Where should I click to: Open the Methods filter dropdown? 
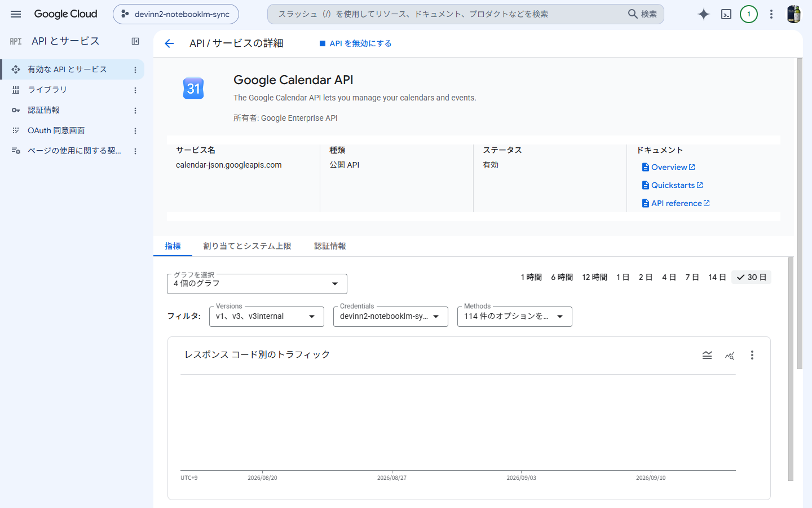point(515,317)
